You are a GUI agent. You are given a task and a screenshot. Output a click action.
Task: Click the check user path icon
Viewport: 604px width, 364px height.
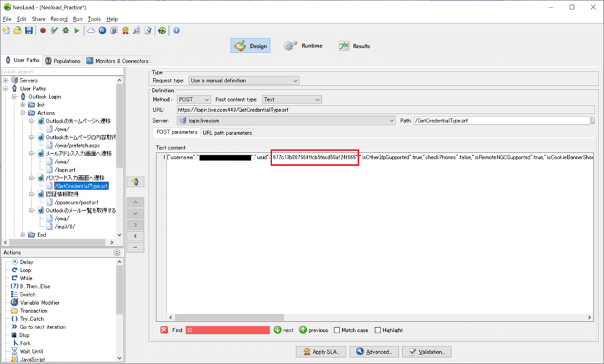click(55, 31)
